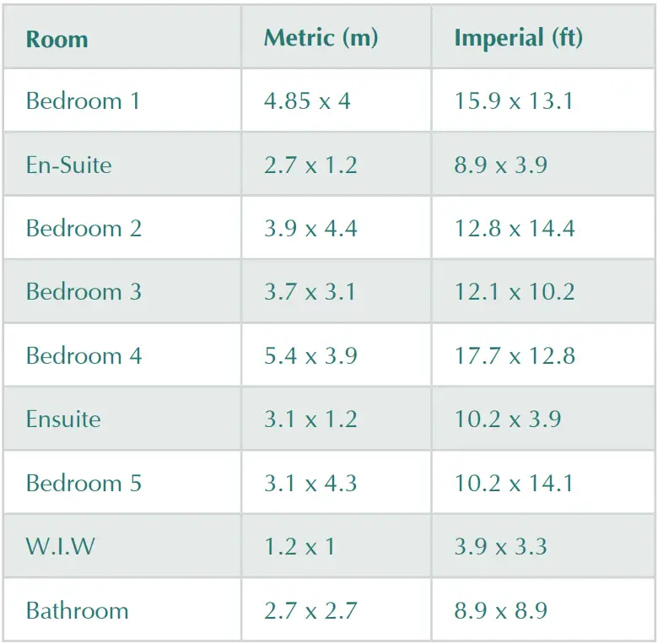This screenshot has height=644, width=658.
Task: Click the Imperial (ft) column header
Action: tap(518, 38)
